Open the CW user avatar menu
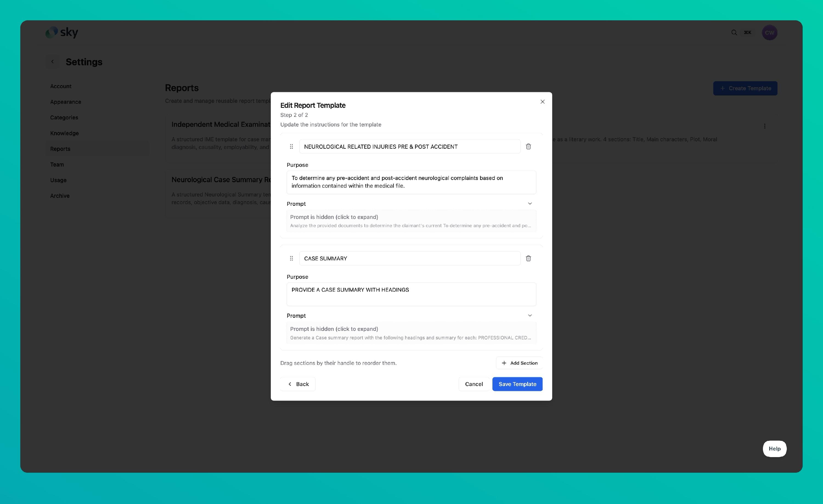Viewport: 823px width, 504px height. click(x=769, y=33)
